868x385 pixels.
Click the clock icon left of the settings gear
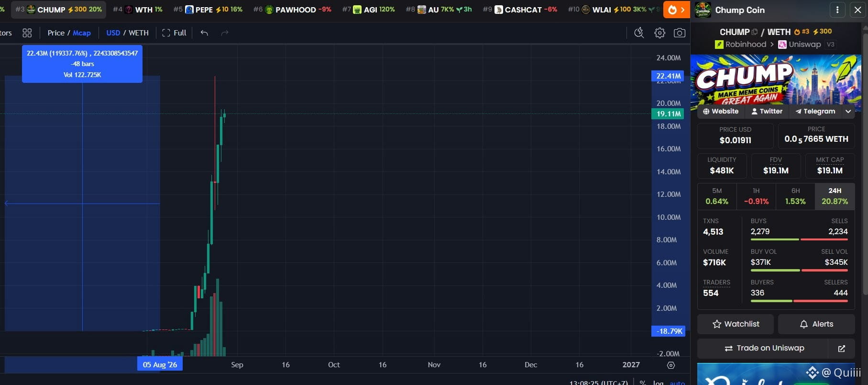pos(639,33)
